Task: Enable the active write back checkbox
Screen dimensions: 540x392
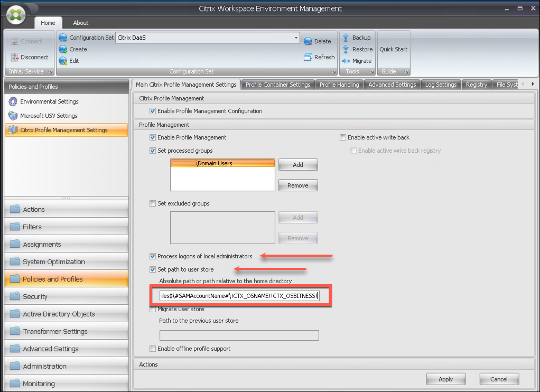Action: [343, 137]
